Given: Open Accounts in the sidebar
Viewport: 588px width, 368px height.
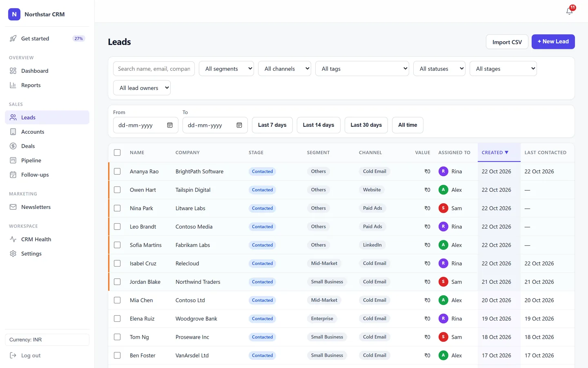Looking at the screenshot, I should click(x=47, y=132).
